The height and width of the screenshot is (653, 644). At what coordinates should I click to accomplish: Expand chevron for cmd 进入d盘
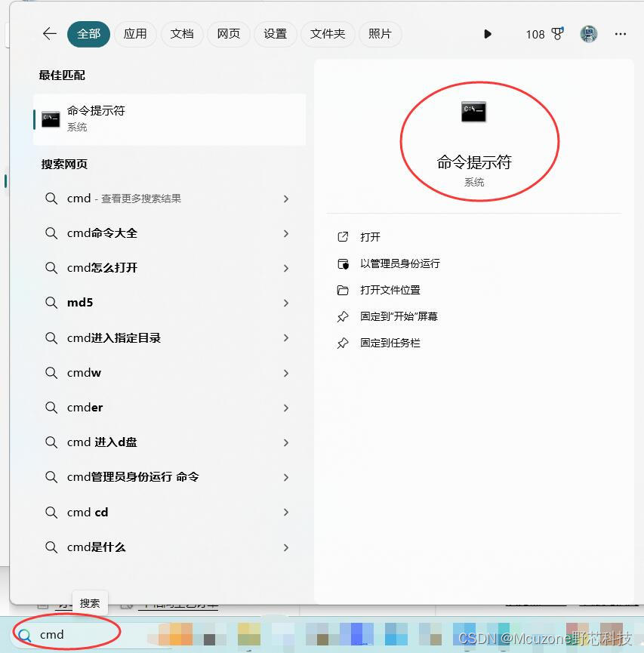click(285, 442)
